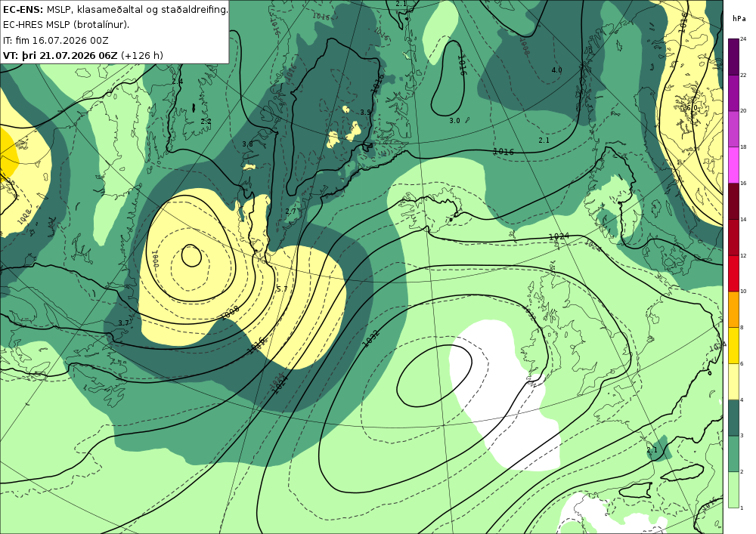Click the orange 8–10 hPa legend segment
Viewport: 756px width, 534px height.
click(734, 309)
